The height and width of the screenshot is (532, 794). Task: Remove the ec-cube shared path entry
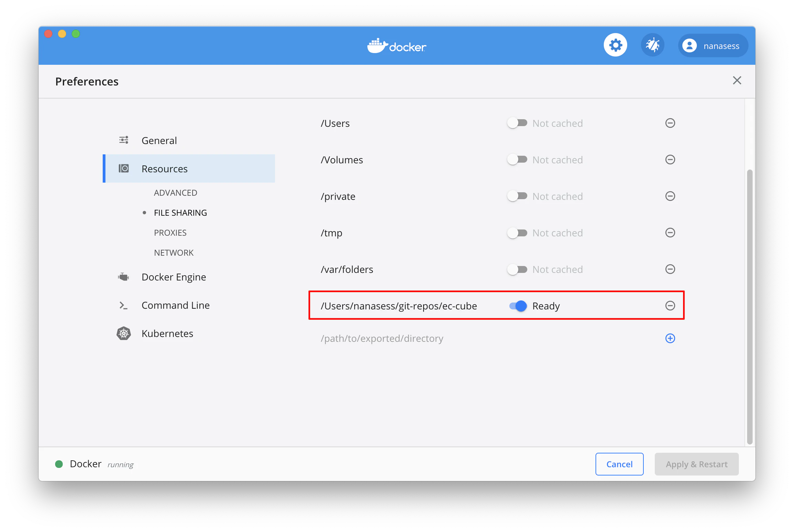tap(670, 306)
